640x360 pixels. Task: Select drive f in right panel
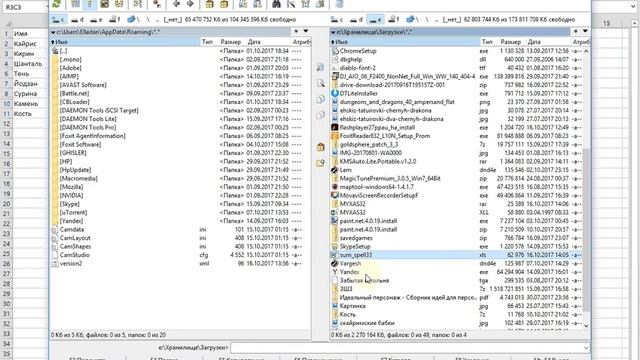(393, 19)
